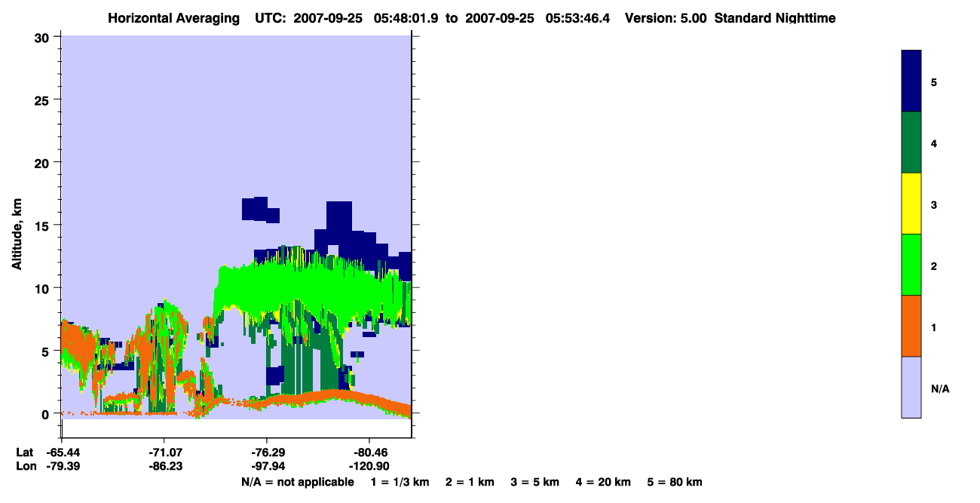Click the '2 = 1 km' legend text

click(470, 482)
